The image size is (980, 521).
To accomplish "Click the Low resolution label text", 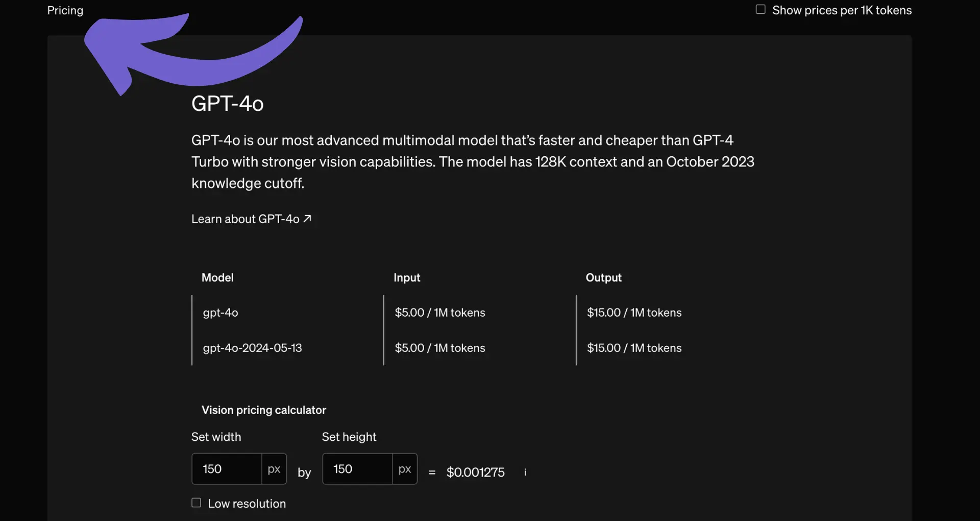I will (x=247, y=504).
